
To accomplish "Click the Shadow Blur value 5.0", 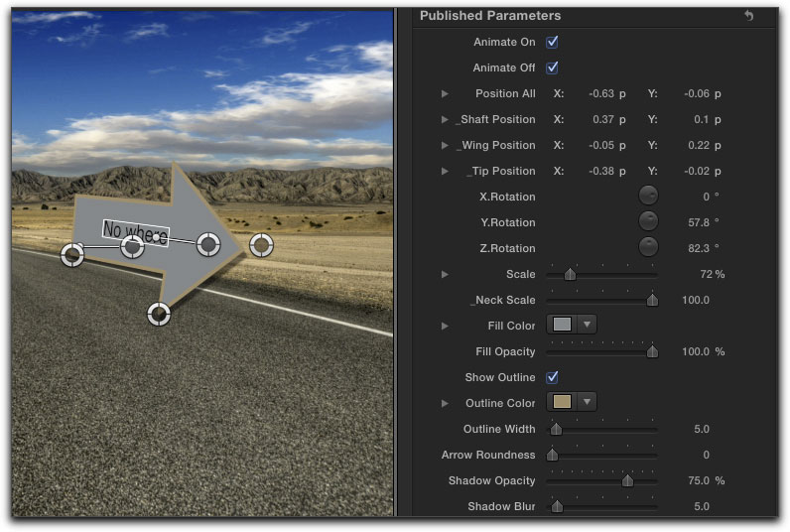I will [702, 506].
